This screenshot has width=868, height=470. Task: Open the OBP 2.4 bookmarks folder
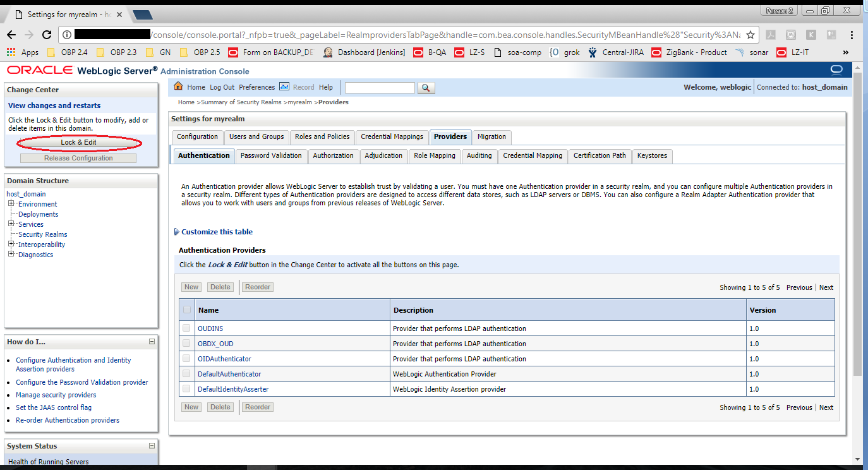(x=68, y=52)
